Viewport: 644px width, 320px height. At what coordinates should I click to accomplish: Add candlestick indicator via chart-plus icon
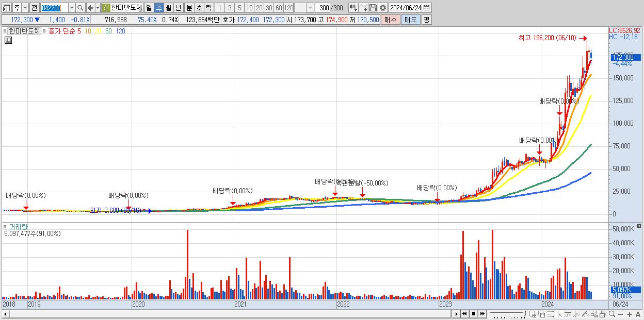point(353,8)
